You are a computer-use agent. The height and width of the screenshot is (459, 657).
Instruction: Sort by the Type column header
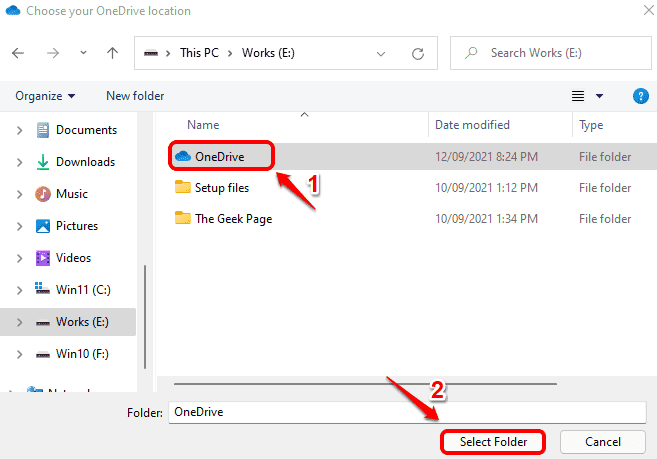[x=591, y=125]
